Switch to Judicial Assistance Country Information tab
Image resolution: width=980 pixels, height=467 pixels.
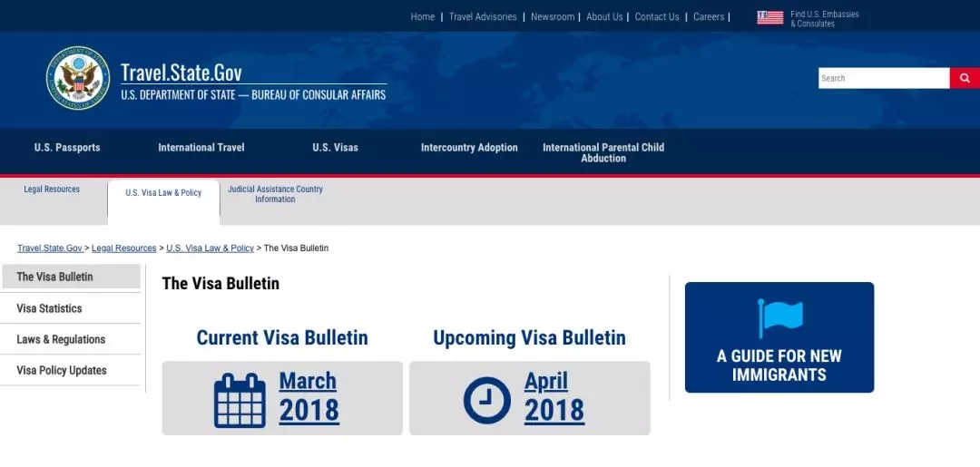pos(275,194)
